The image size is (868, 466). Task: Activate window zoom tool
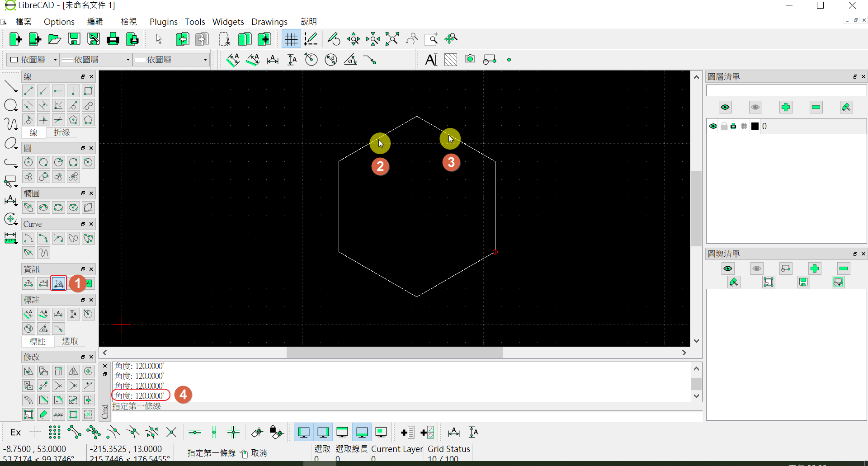point(432,39)
